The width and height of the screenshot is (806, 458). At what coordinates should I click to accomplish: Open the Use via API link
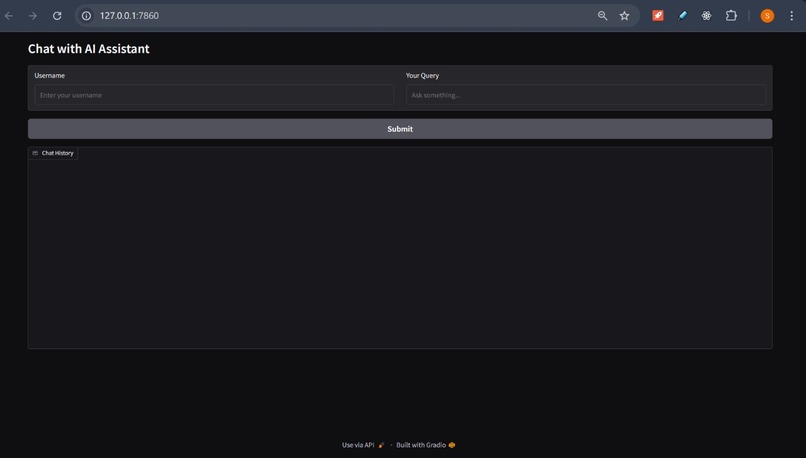(363, 445)
